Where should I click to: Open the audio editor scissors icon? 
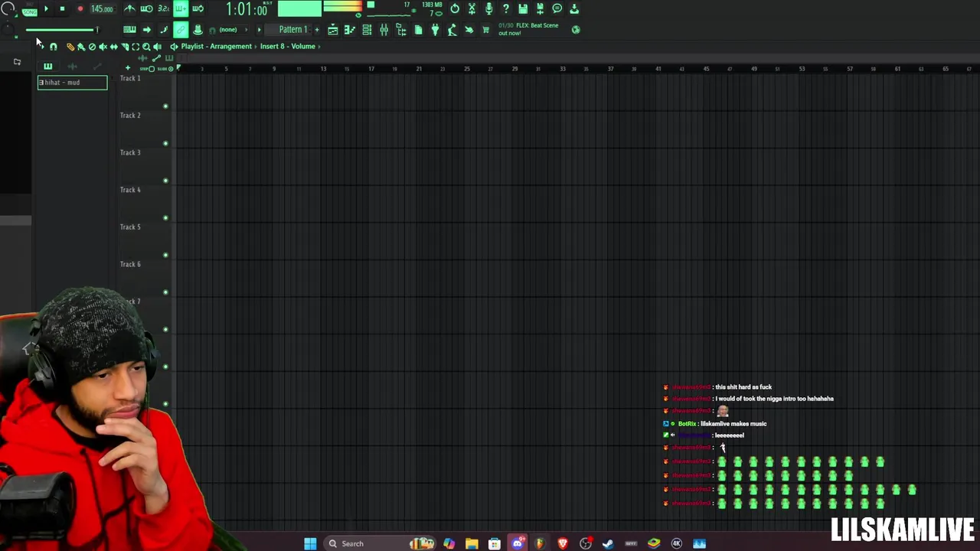point(472,8)
